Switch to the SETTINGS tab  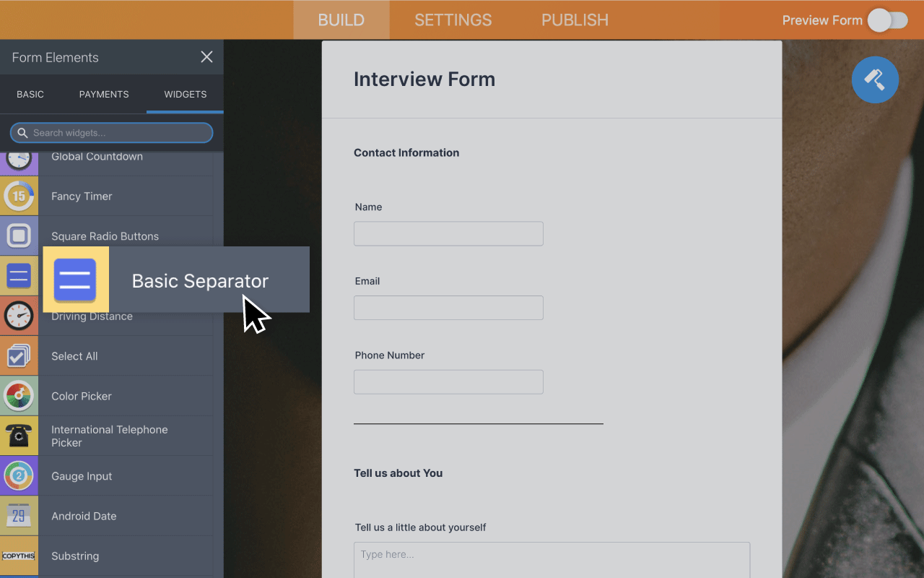pyautogui.click(x=453, y=20)
